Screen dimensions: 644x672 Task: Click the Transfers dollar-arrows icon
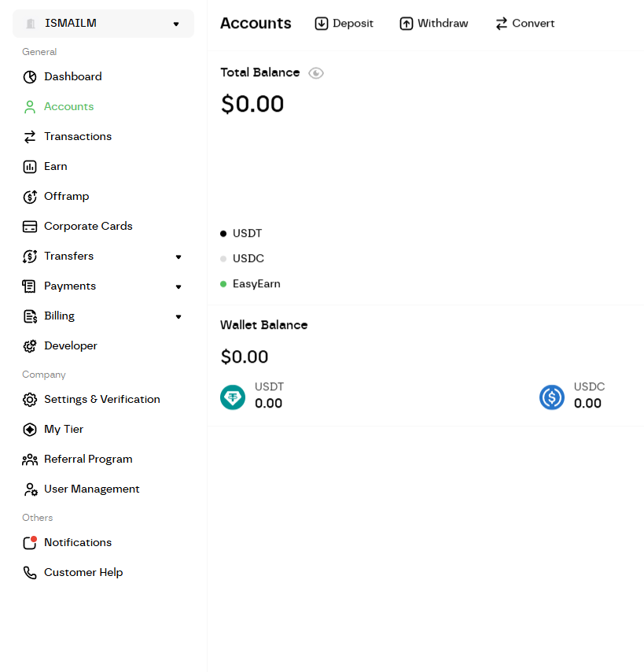[x=30, y=257]
